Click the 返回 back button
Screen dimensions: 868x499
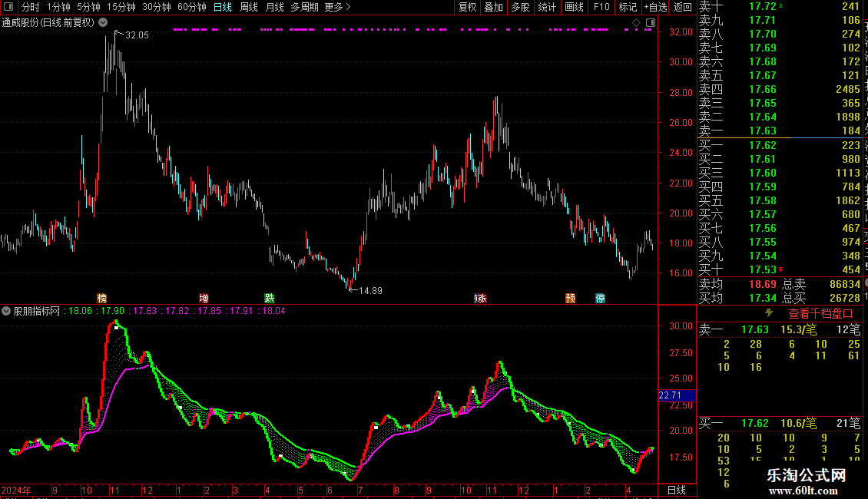click(683, 7)
